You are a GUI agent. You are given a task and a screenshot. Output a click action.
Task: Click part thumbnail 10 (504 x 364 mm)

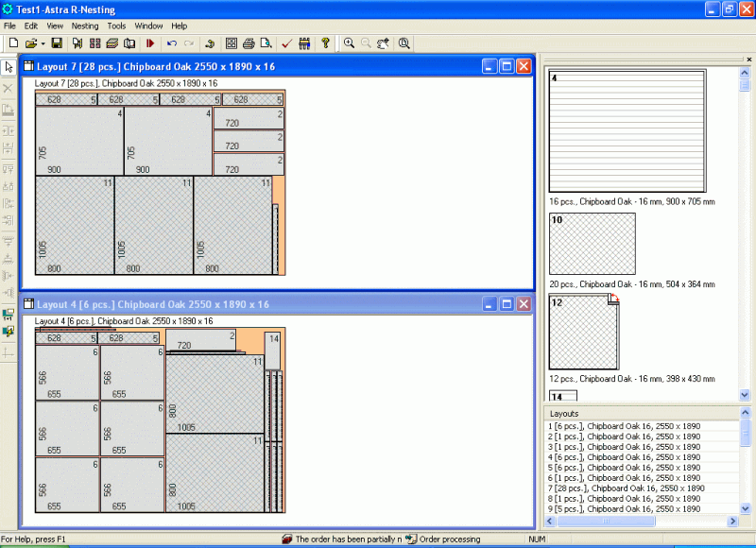593,244
